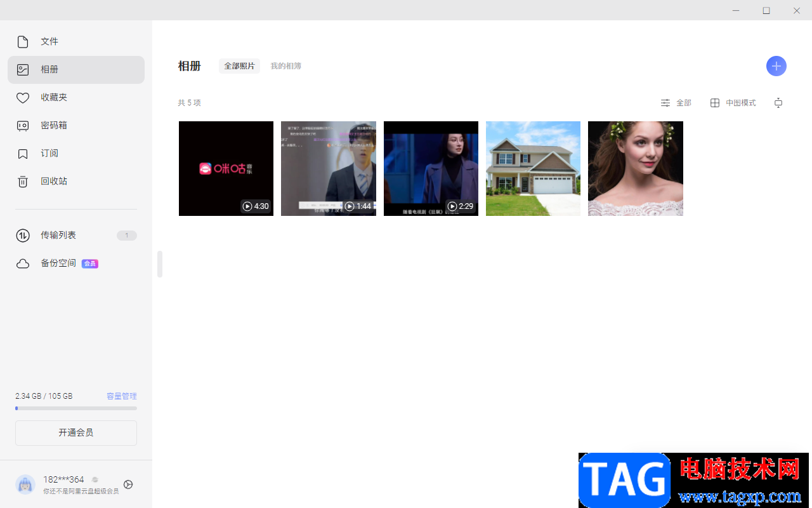The height and width of the screenshot is (508, 812).
Task: Click the 开通会员 button
Action: click(x=76, y=433)
